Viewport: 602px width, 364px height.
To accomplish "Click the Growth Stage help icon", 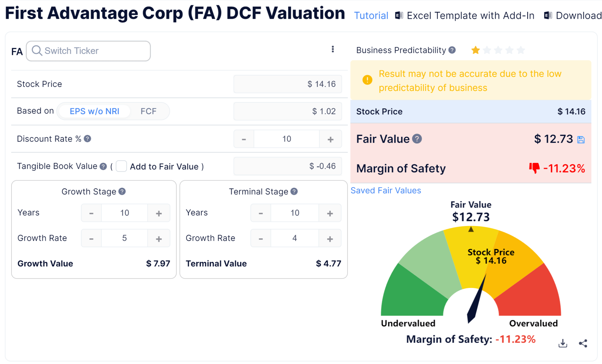I will (x=122, y=191).
